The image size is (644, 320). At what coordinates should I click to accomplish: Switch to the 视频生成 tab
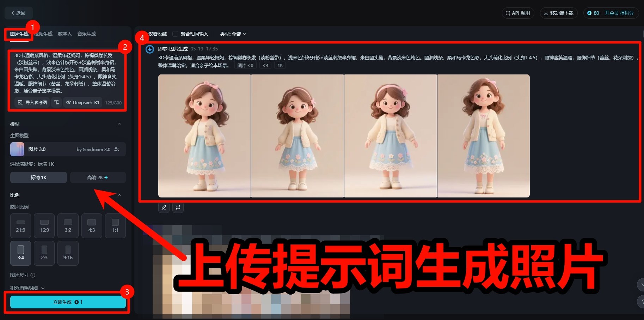pyautogui.click(x=43, y=34)
